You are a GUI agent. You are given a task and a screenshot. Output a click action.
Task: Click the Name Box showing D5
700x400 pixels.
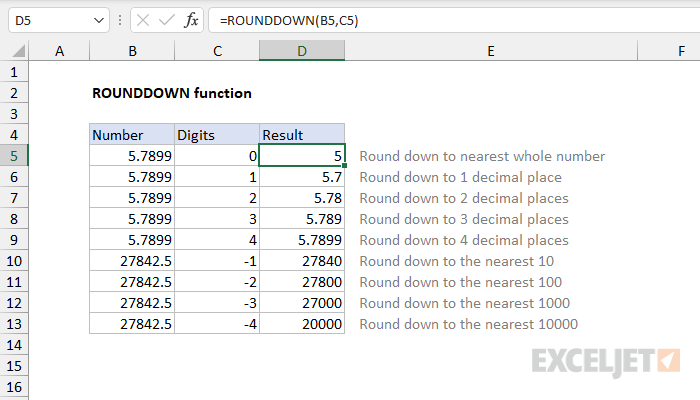pyautogui.click(x=58, y=21)
